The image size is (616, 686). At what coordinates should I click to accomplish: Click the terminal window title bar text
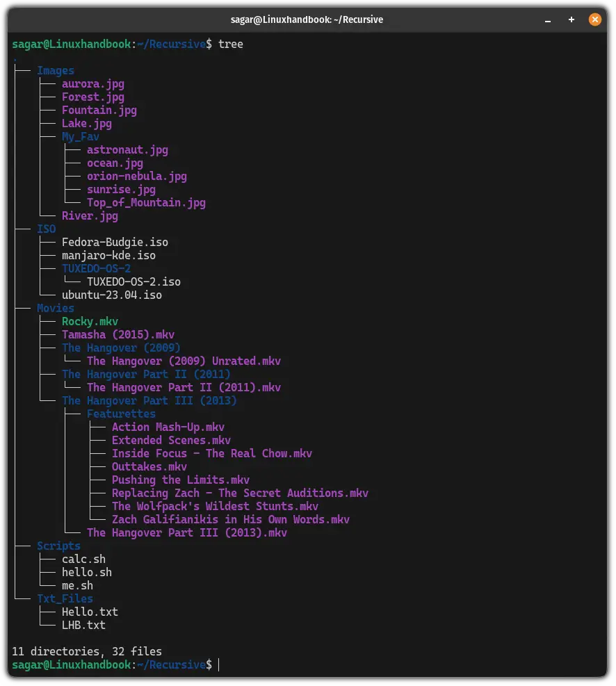pos(308,19)
